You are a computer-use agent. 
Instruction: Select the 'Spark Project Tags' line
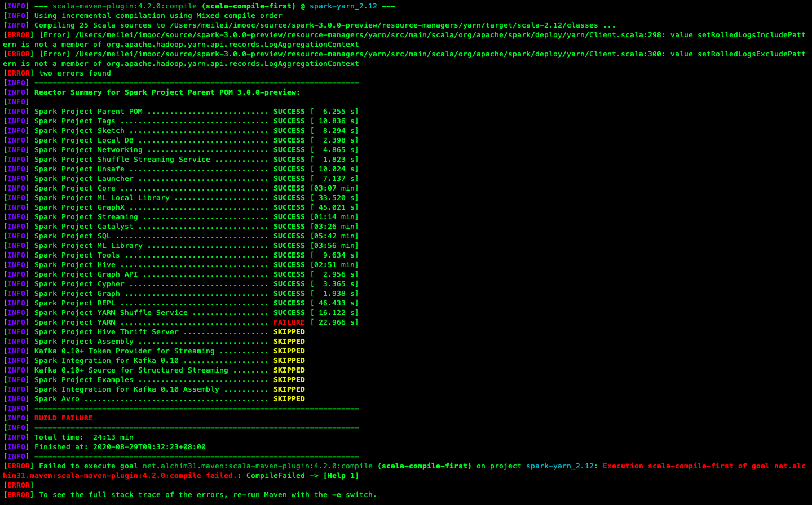pyautogui.click(x=181, y=121)
